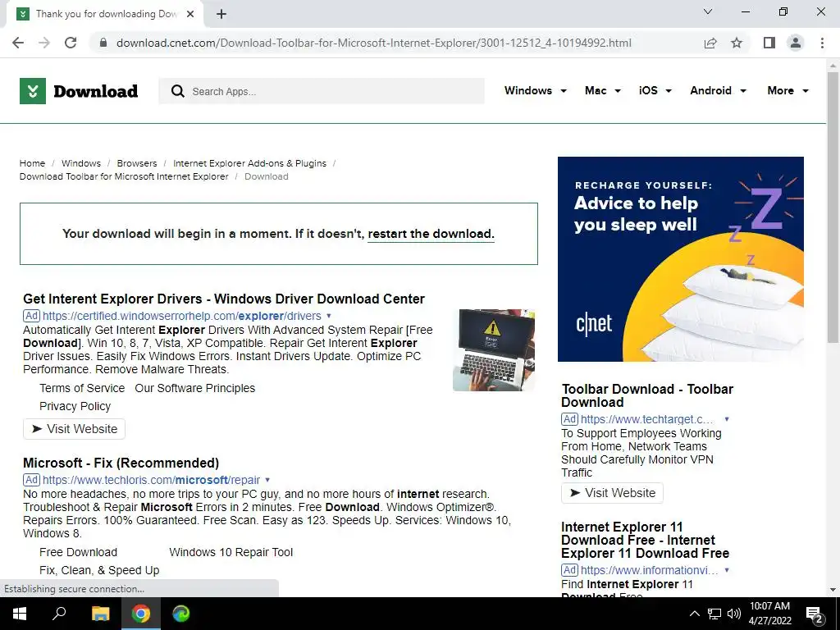840x630 pixels.
Task: Click the address bar URL
Action: 374,43
